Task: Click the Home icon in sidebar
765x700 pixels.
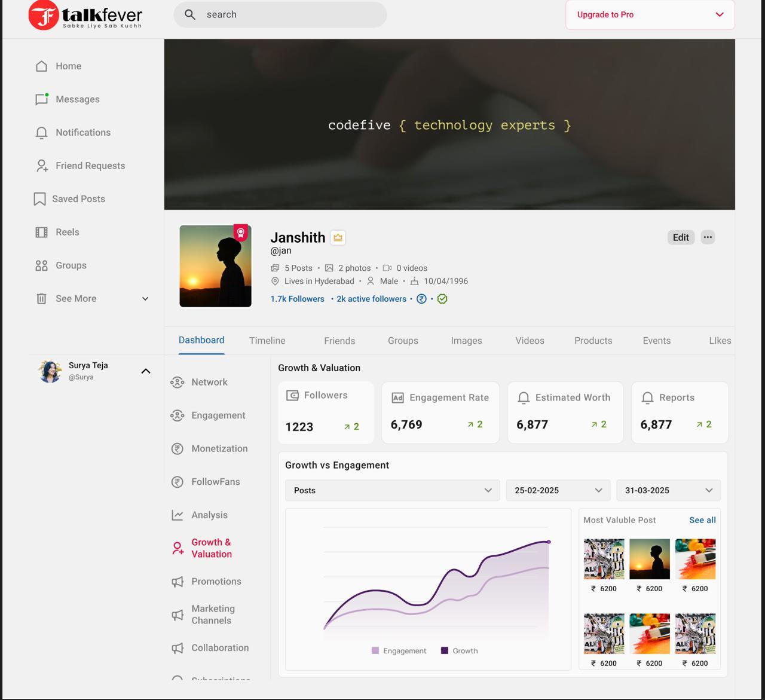Action: click(41, 66)
